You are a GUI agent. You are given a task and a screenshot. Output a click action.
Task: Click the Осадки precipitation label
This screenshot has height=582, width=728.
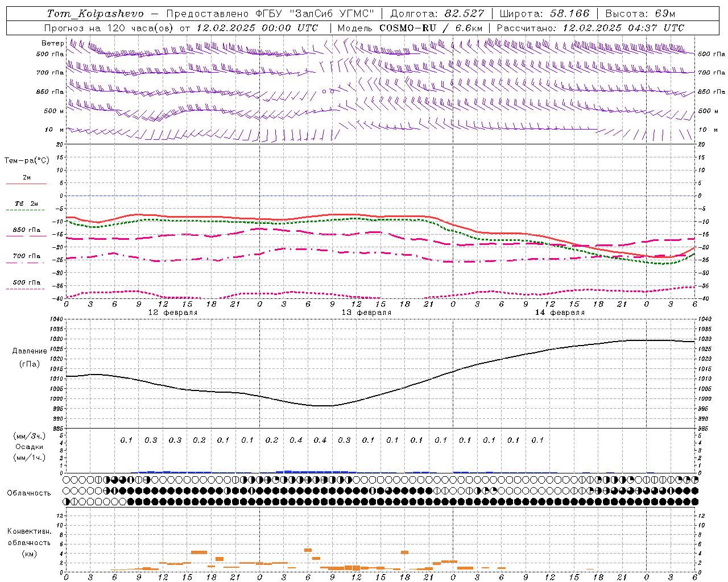pyautogui.click(x=30, y=447)
